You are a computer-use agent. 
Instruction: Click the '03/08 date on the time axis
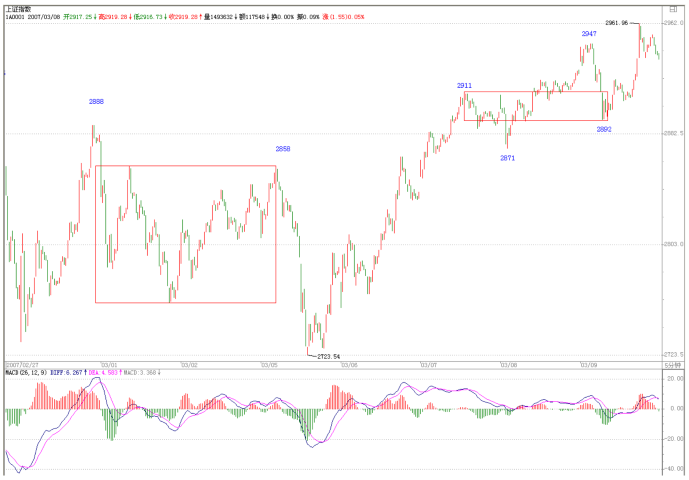click(x=508, y=365)
